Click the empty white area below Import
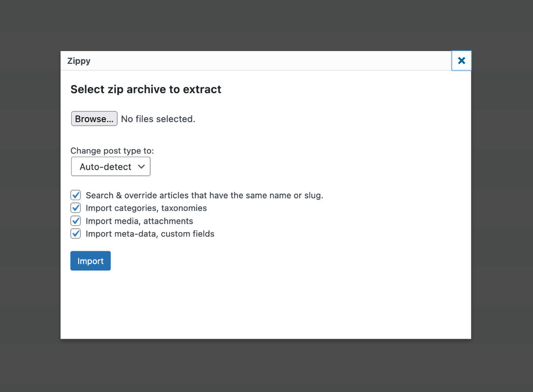Image resolution: width=533 pixels, height=392 pixels. tap(266, 306)
